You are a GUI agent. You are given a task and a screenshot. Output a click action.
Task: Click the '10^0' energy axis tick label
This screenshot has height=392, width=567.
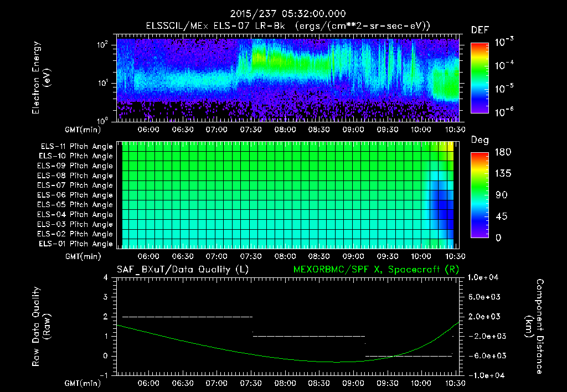pyautogui.click(x=102, y=120)
